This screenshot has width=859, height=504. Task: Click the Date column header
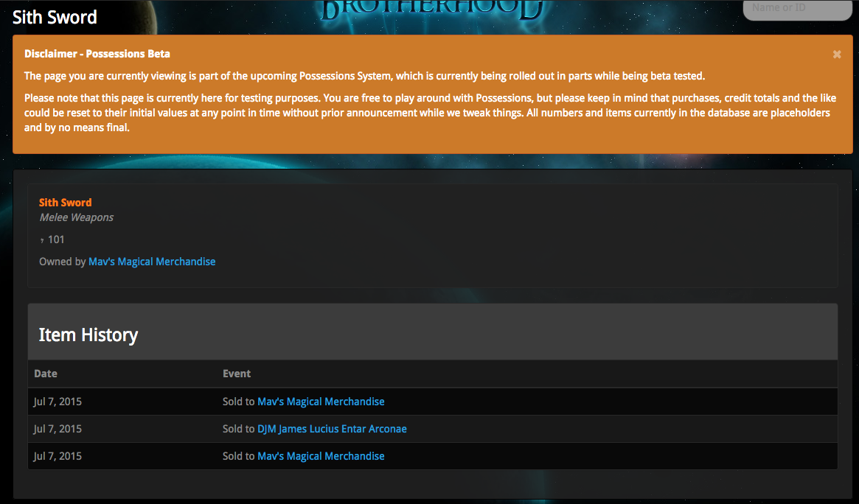click(46, 374)
